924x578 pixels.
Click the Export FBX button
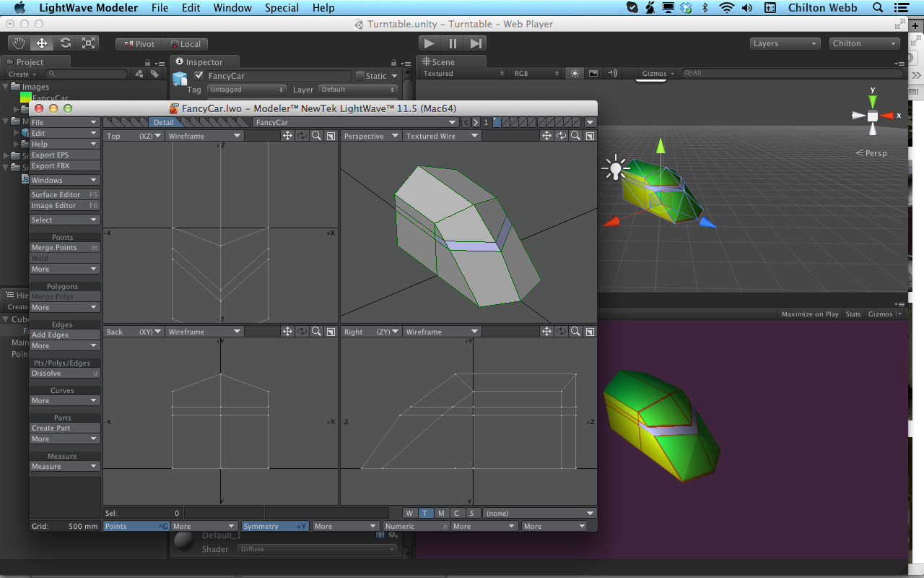click(64, 165)
